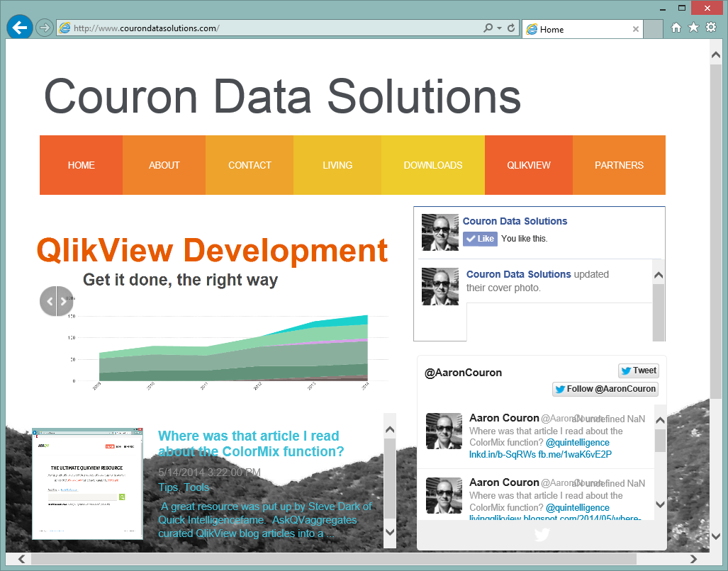Open article titled 'Where was that article I read'
Screen dimensions: 728x571
point(251,443)
